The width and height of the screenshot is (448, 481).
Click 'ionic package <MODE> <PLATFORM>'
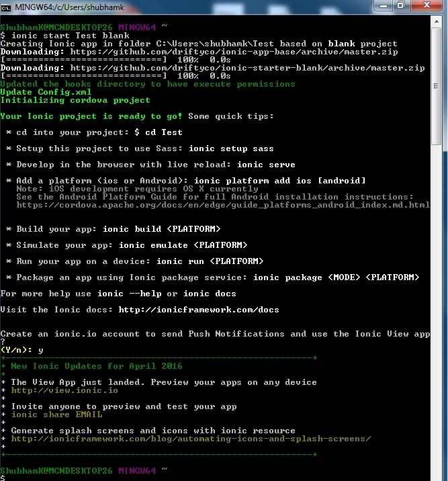[x=336, y=277]
